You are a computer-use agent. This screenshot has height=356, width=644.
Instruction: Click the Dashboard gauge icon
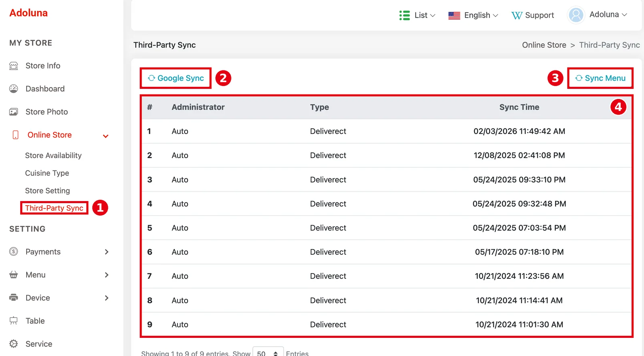[14, 89]
